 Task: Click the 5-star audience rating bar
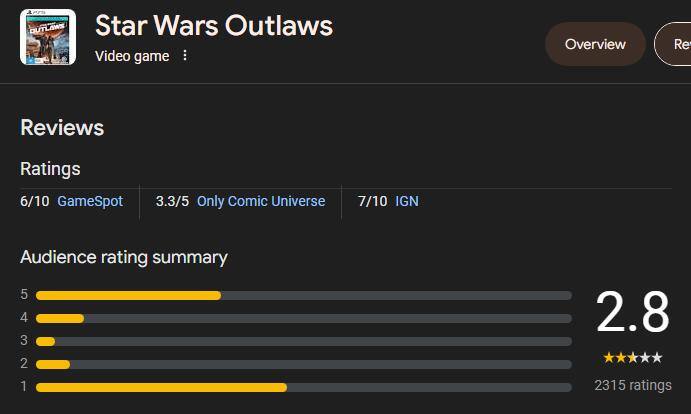(x=303, y=295)
